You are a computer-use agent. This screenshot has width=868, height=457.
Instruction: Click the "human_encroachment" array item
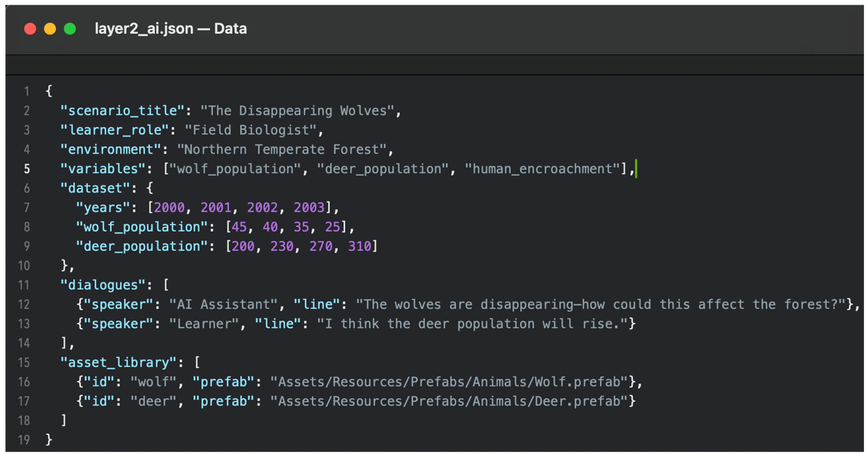coord(543,169)
